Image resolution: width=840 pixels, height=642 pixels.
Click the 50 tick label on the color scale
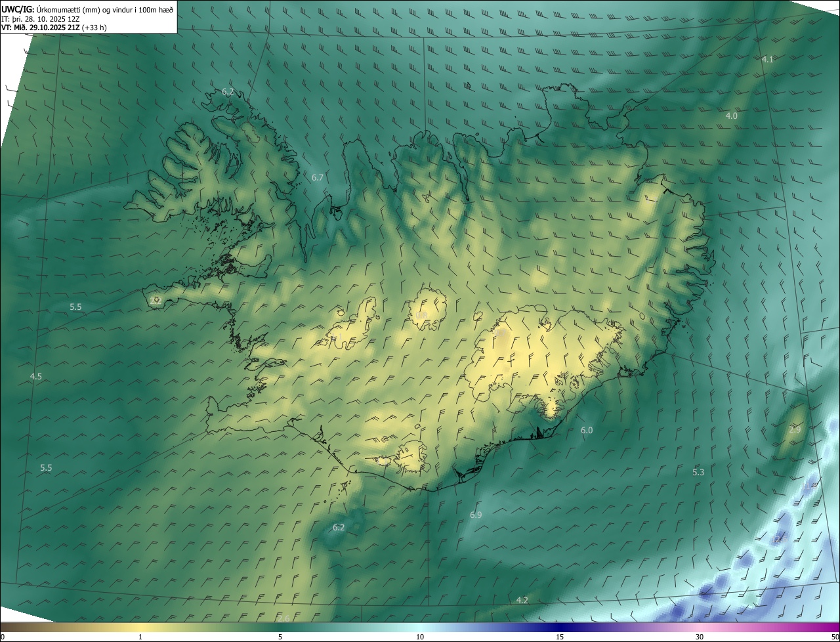click(x=835, y=637)
